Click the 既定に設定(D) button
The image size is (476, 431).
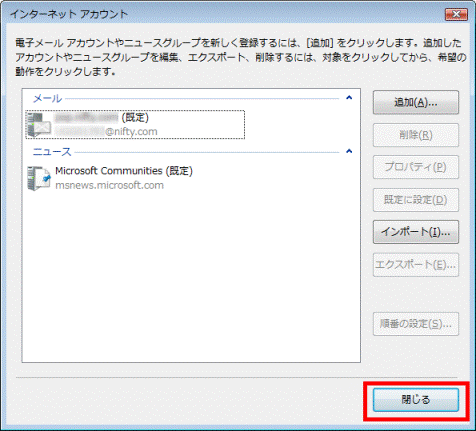click(416, 200)
